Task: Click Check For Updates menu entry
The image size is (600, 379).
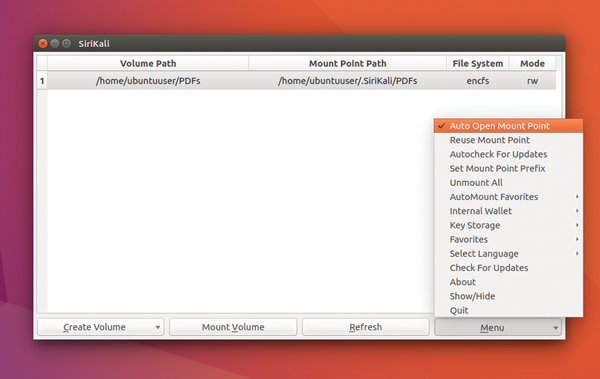Action: (x=508, y=268)
